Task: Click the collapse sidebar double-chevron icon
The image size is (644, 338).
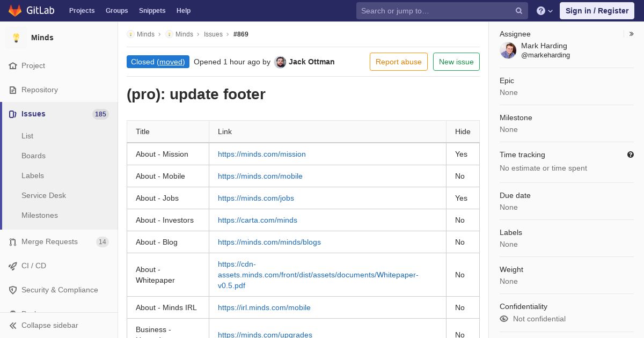Action: [13, 326]
